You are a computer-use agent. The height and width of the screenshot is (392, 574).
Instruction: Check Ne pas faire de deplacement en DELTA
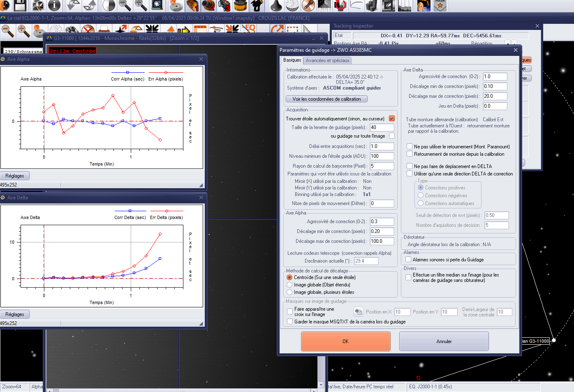(410, 166)
